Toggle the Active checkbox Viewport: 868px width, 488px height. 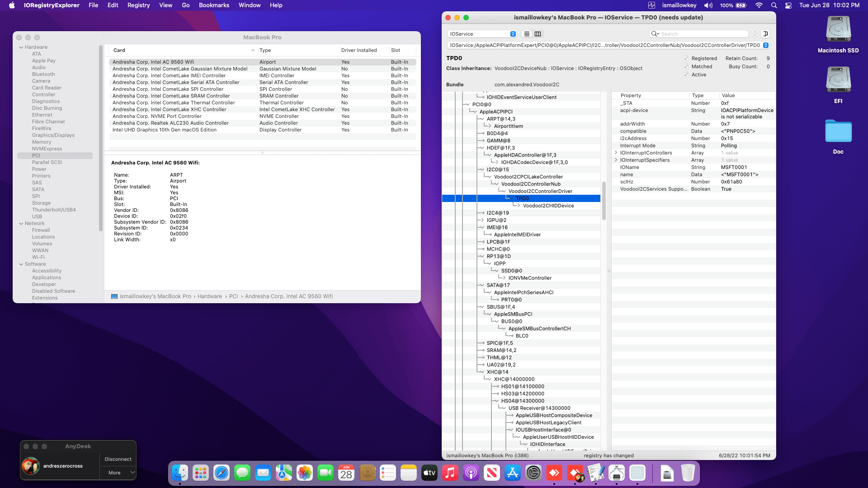pos(686,75)
